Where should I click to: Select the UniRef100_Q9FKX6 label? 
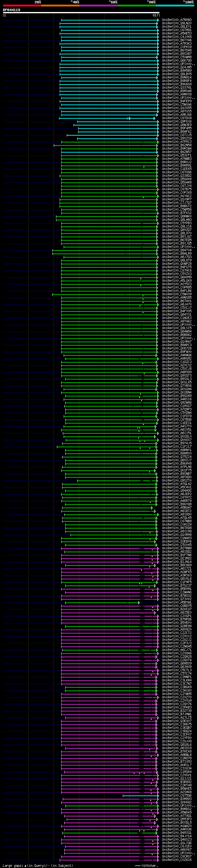(x=176, y=122)
